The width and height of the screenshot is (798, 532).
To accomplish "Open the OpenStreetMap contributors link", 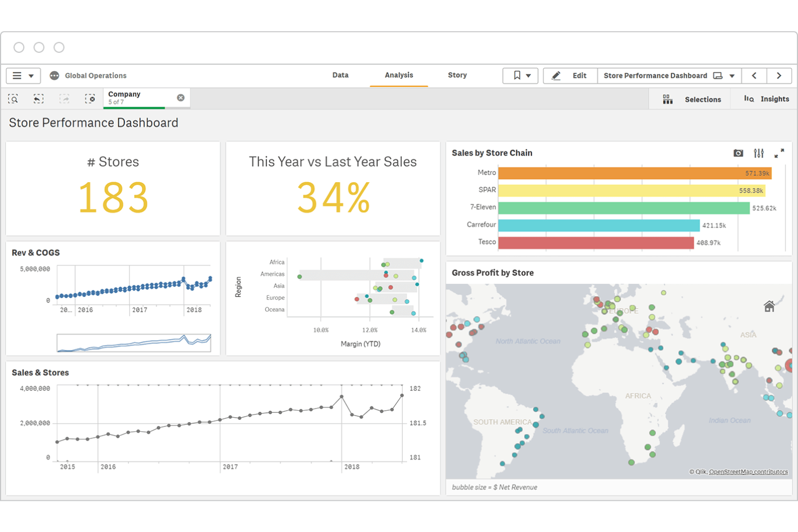I will point(747,471).
